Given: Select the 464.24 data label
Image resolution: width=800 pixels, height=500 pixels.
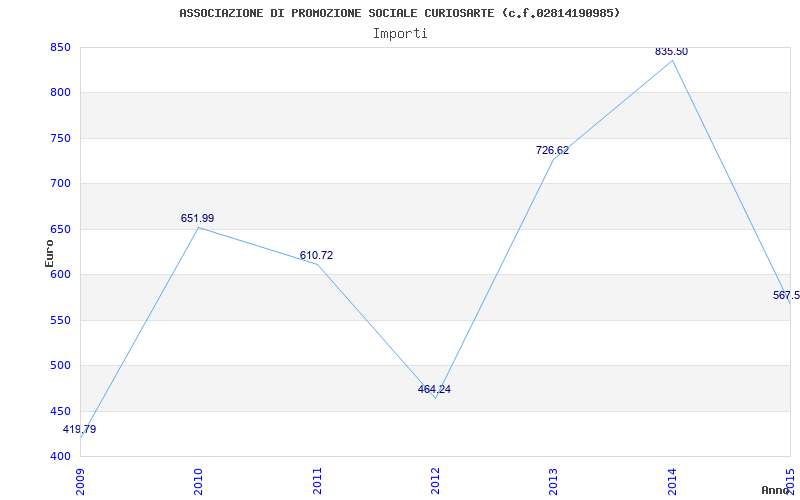Looking at the screenshot, I should pyautogui.click(x=434, y=389).
